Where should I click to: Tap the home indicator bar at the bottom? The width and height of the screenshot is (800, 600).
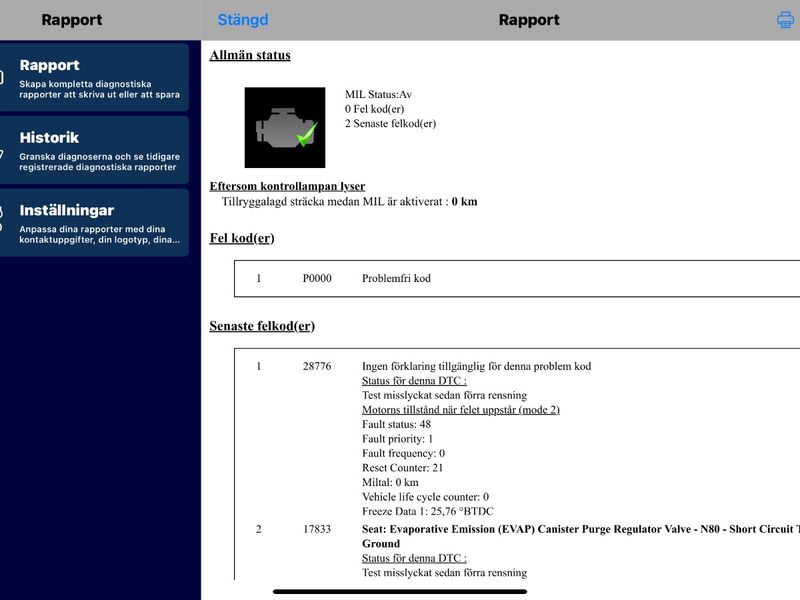[400, 592]
